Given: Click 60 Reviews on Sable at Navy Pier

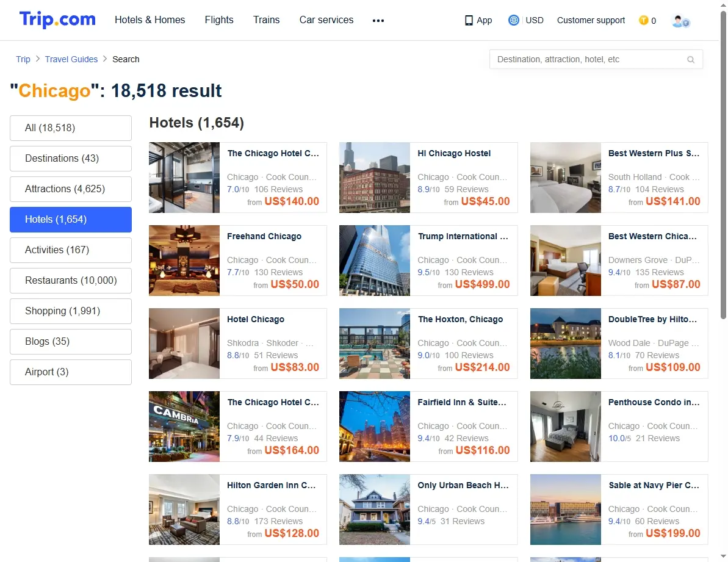Looking at the screenshot, I should [x=657, y=522].
